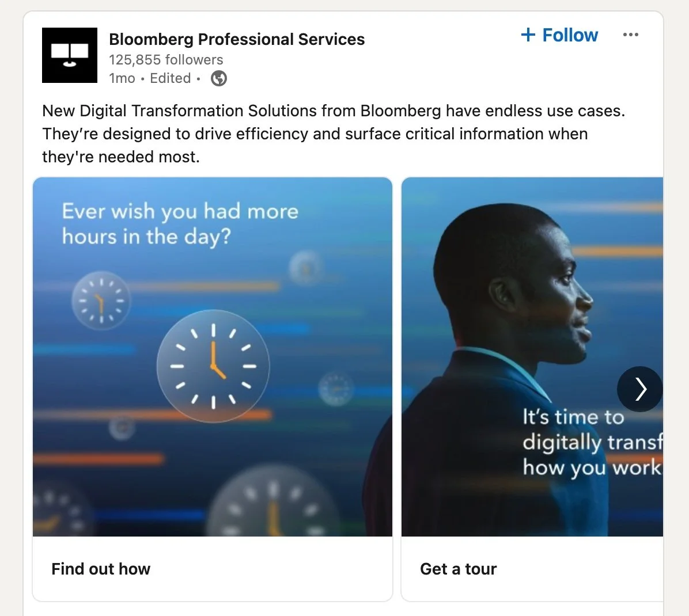Click the 1mo post timestamp

click(122, 78)
